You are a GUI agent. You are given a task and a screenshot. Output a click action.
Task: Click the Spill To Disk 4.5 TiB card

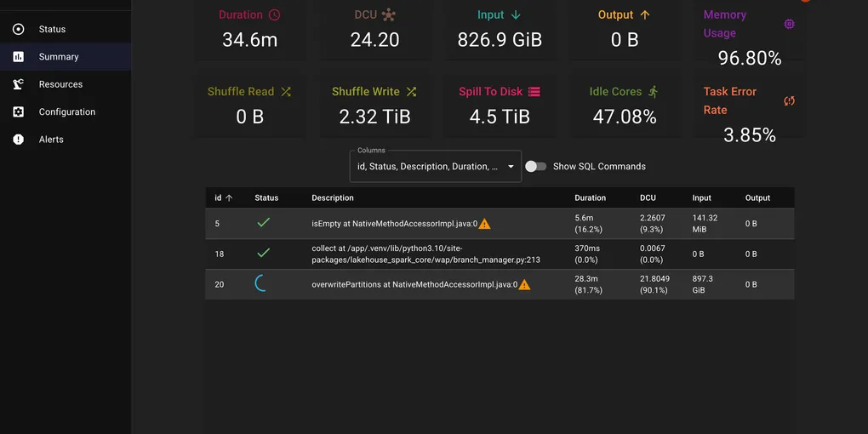[x=500, y=107]
